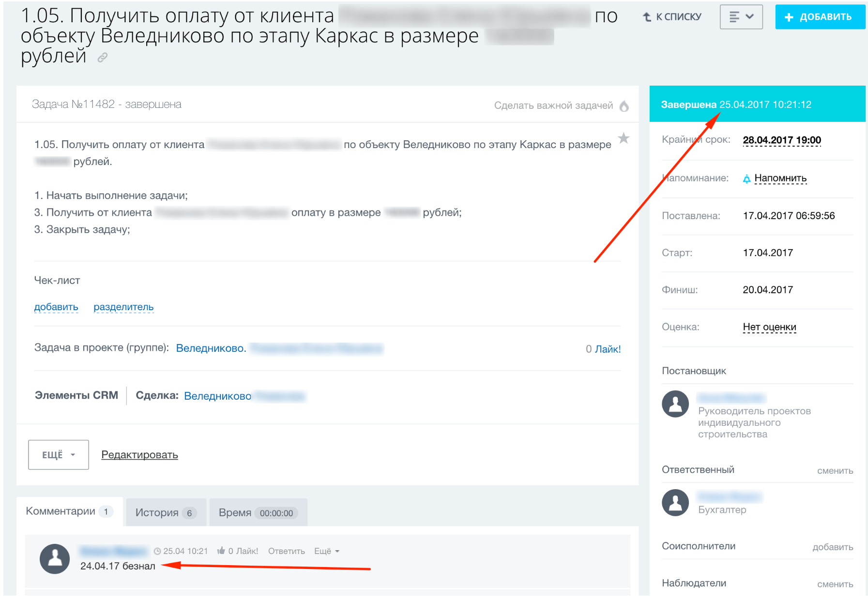
Task: Click the Редактировать link
Action: click(x=139, y=455)
